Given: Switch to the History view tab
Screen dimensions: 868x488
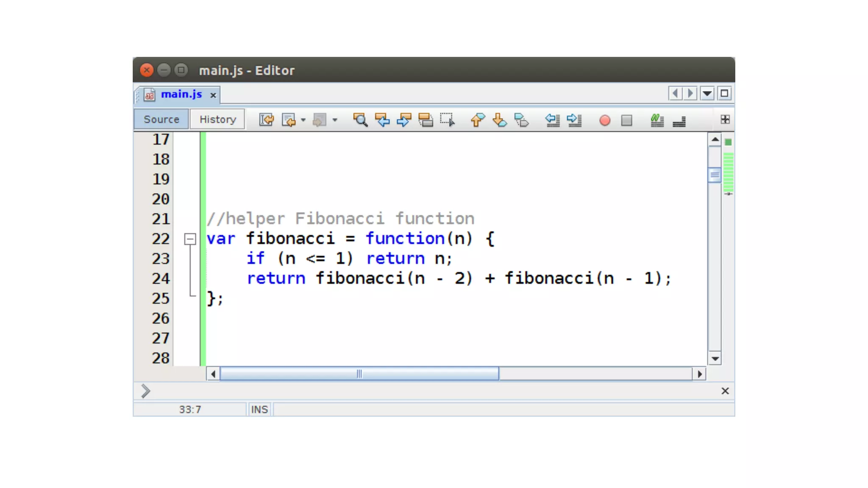Looking at the screenshot, I should [x=217, y=119].
